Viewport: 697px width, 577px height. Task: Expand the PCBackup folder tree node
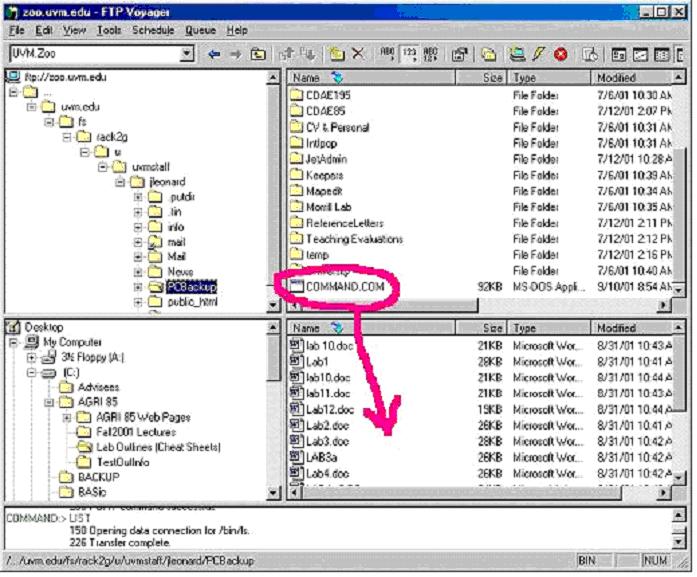[138, 287]
